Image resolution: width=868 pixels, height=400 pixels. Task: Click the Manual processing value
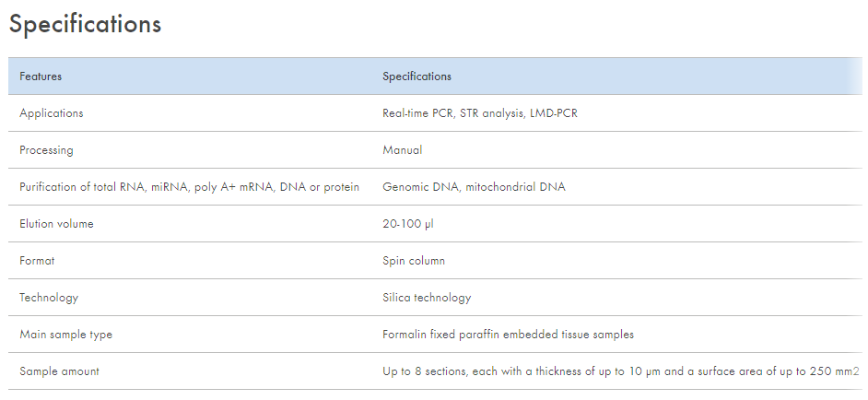coord(403,149)
